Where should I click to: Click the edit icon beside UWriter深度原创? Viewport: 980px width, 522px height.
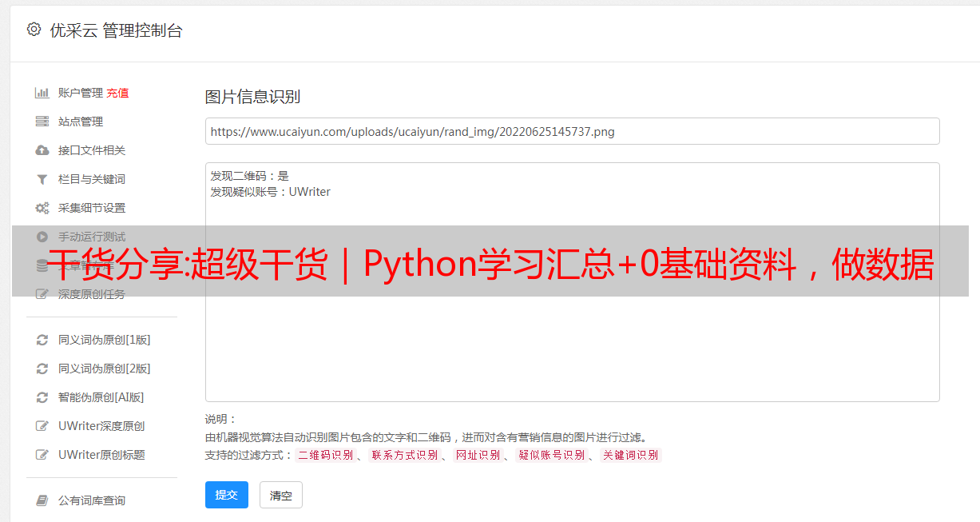point(42,426)
